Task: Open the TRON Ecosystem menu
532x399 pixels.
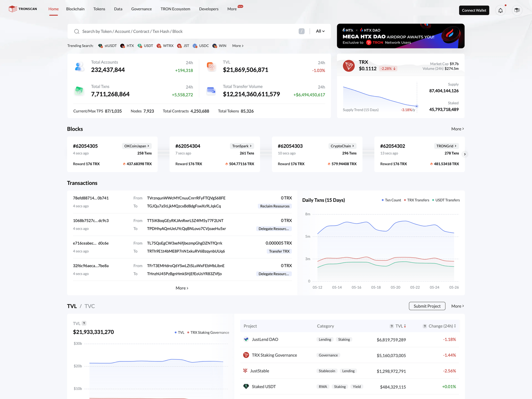Action: click(x=175, y=9)
